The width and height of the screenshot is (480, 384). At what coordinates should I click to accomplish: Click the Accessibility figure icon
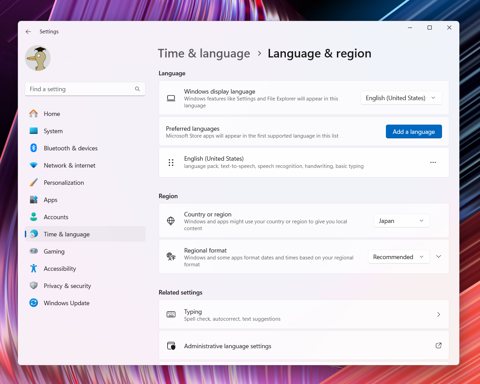click(33, 268)
